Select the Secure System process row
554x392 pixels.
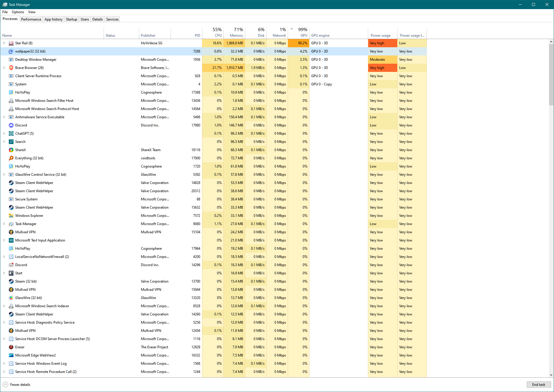[213, 199]
